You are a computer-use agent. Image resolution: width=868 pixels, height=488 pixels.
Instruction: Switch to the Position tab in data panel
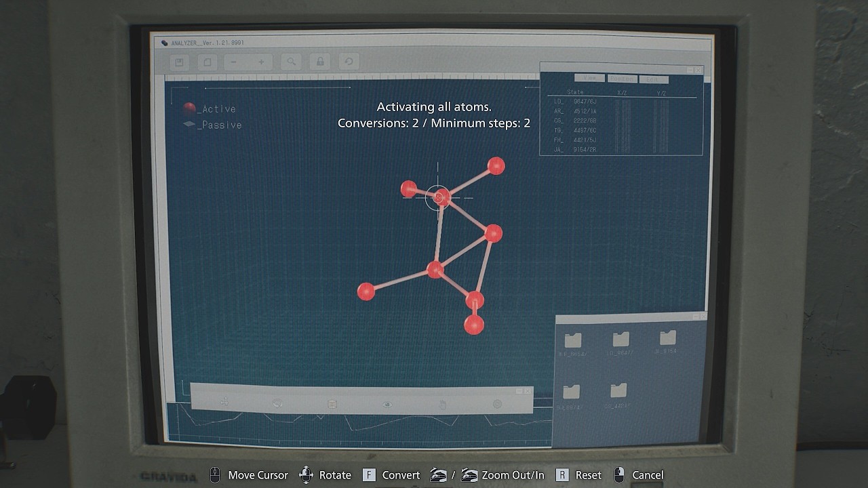pyautogui.click(x=622, y=79)
